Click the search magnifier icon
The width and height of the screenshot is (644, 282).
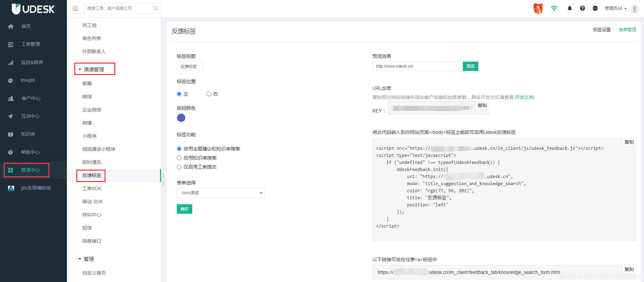[156, 8]
